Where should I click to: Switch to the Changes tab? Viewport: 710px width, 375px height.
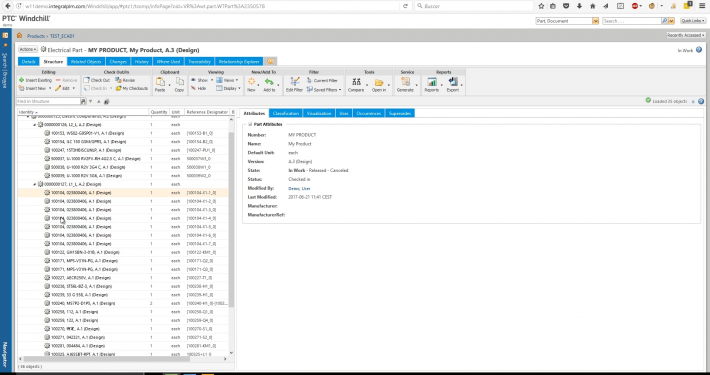click(x=118, y=62)
